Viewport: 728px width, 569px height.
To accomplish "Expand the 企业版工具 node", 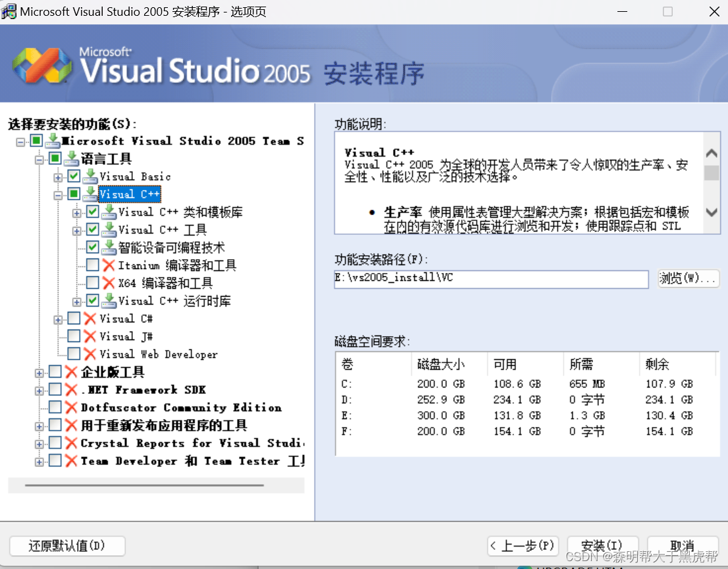I will pos(39,372).
